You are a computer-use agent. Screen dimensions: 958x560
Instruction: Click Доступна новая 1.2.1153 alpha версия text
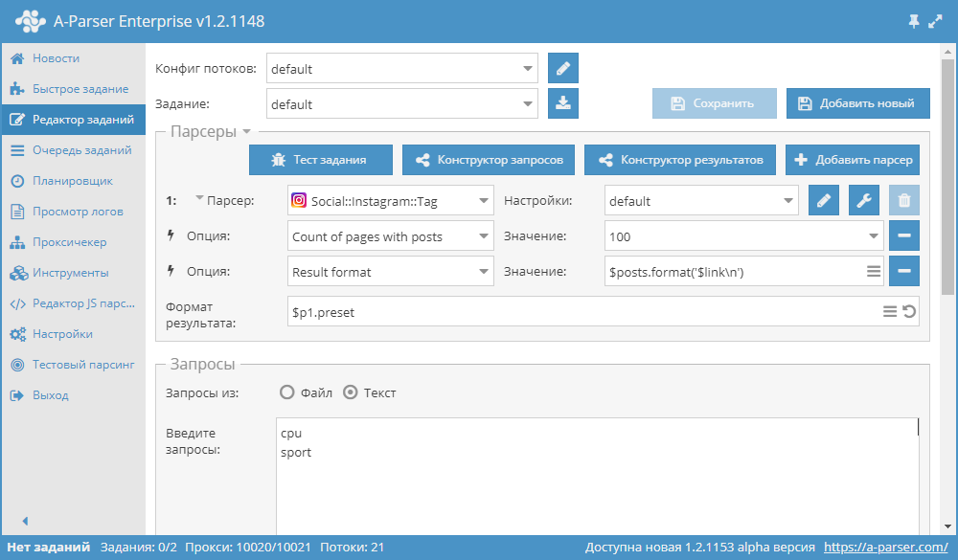(700, 548)
